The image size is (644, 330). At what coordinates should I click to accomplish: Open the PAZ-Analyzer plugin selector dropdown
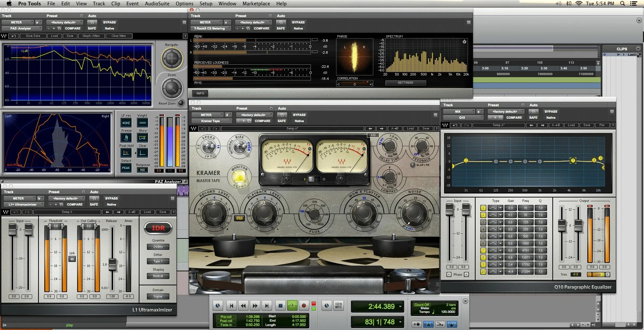point(22,29)
